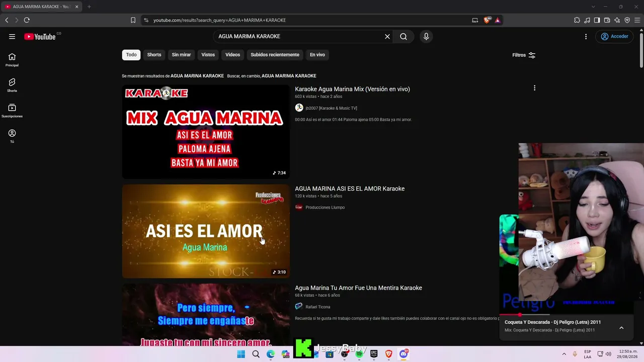The image size is (644, 362).
Task: Open Producciones Llumpo channel
Action: pos(325,207)
